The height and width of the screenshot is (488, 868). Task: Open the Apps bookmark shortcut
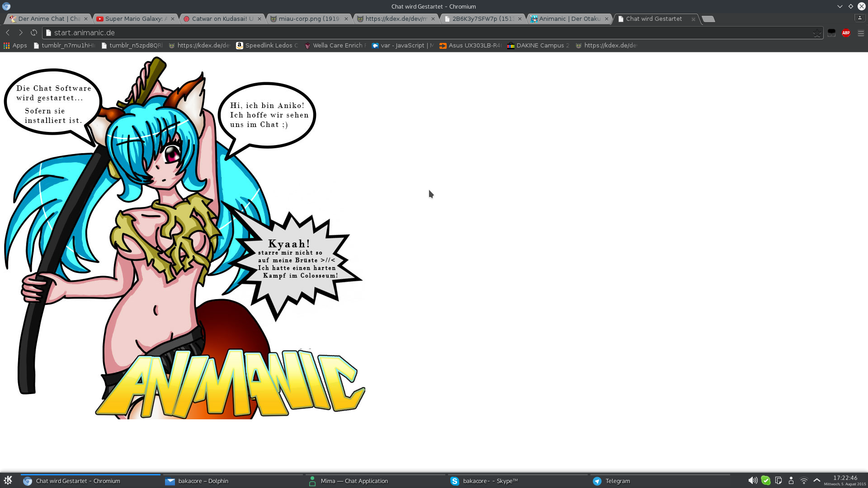15,45
